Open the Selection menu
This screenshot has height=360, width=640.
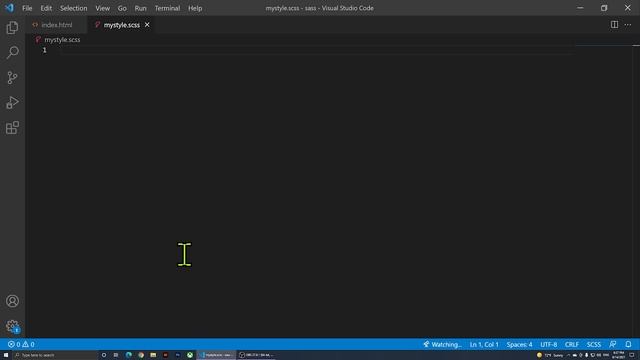(73, 8)
